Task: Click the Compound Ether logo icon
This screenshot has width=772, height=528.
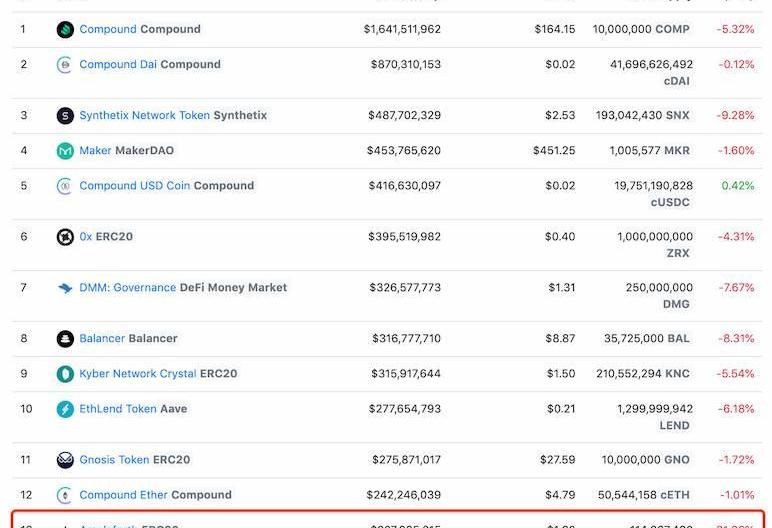Action: tap(65, 495)
